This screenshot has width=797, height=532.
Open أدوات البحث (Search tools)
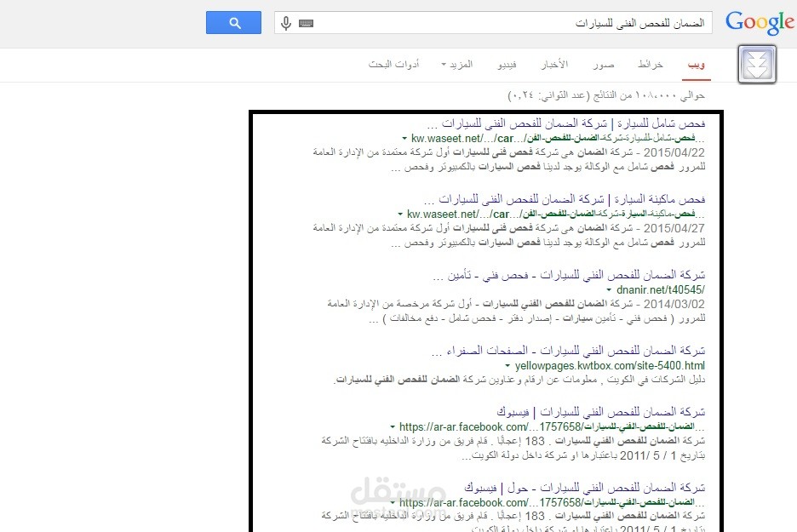tap(394, 65)
